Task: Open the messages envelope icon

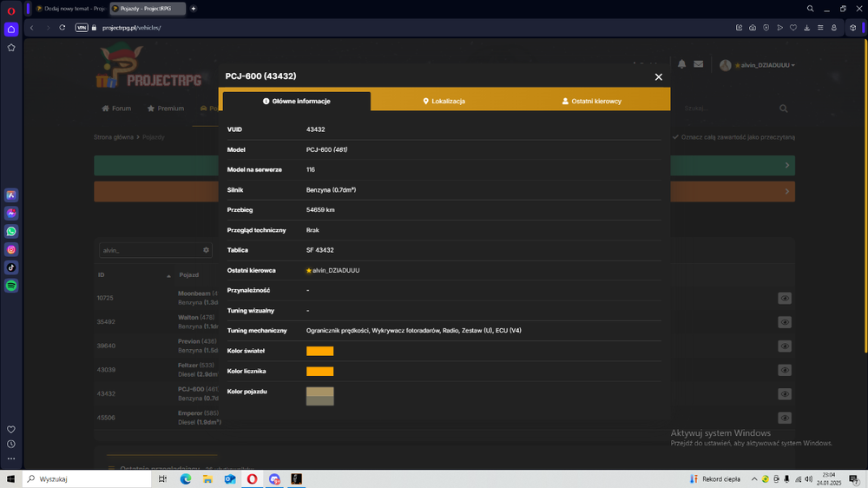Action: point(699,64)
